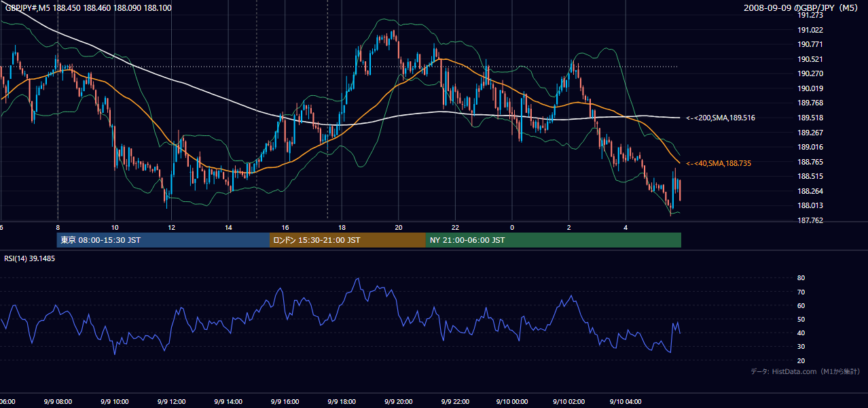Click price axis value 191.273
The height and width of the screenshot is (408, 868).
(810, 15)
